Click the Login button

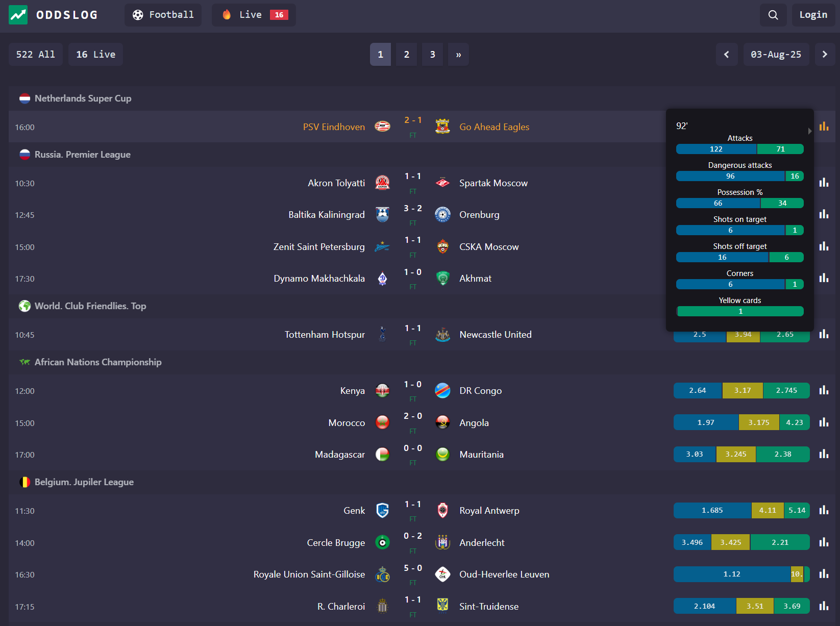point(813,15)
